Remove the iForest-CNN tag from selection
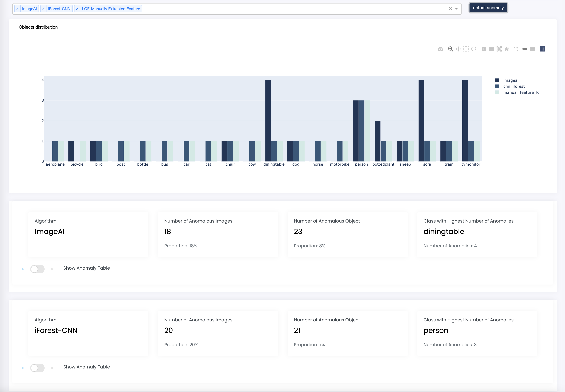This screenshot has width=565, height=392. click(x=43, y=9)
